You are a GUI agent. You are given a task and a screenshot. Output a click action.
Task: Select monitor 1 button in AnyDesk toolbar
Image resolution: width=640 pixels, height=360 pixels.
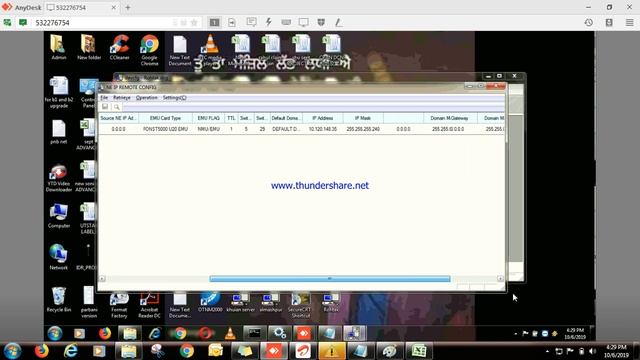(214, 22)
